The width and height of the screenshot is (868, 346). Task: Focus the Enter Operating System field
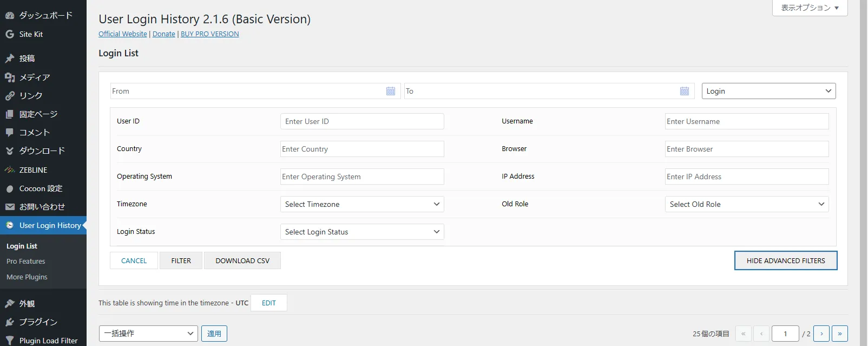coord(362,177)
